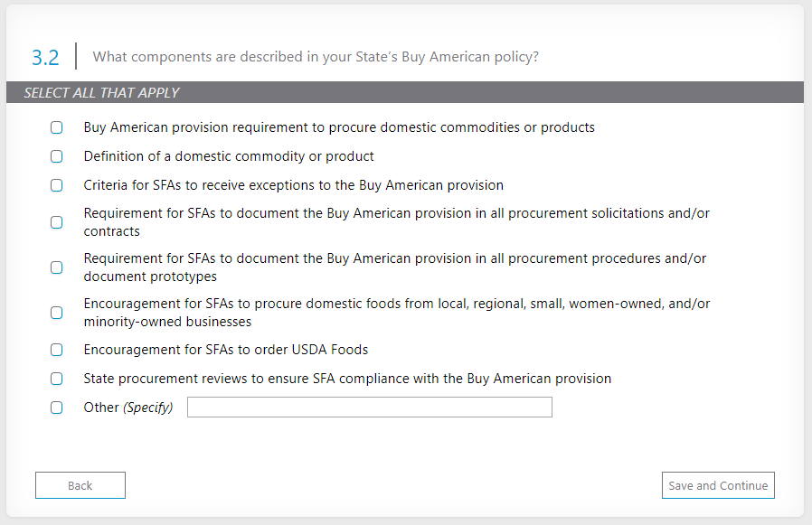The image size is (812, 525).
Task: Click the Other (Specify) text field
Action: 369,408
